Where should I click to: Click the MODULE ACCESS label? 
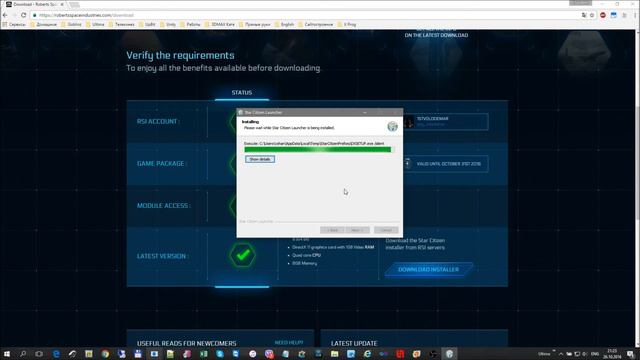pyautogui.click(x=164, y=206)
